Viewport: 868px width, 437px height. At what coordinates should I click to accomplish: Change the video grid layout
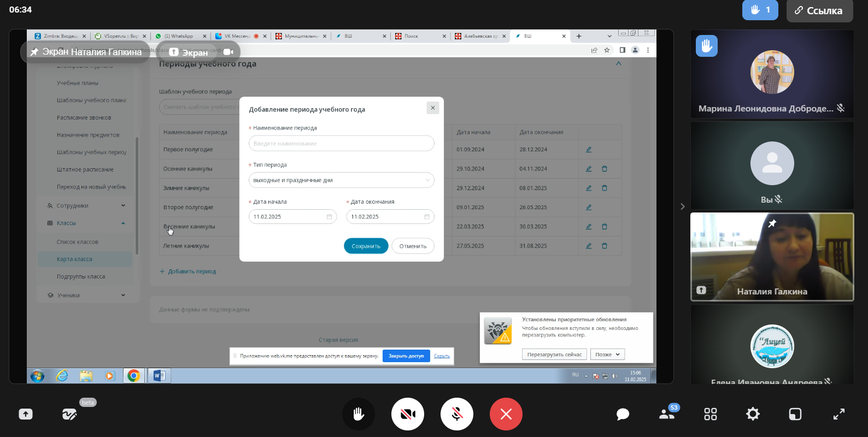point(710,414)
